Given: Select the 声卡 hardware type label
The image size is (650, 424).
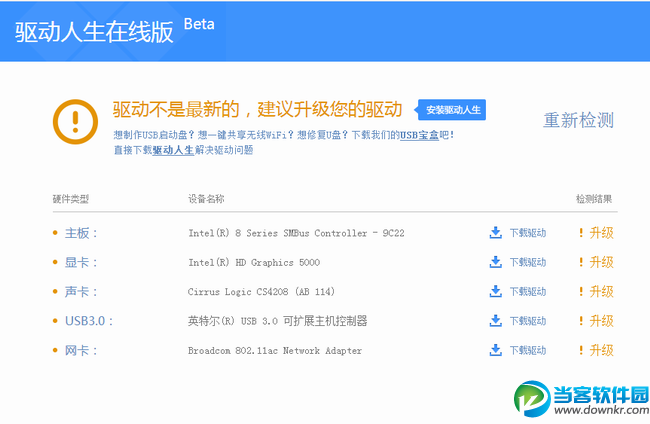Looking at the screenshot, I should pos(81,292).
